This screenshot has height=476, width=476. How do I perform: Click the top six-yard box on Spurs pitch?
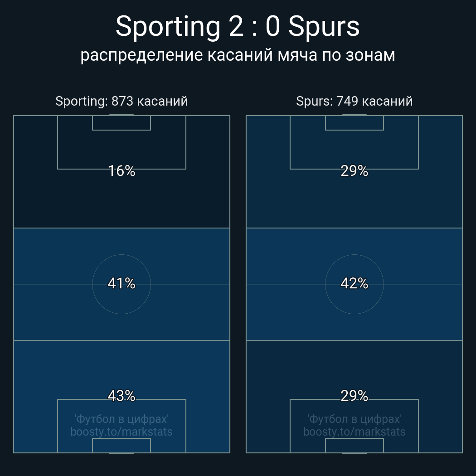pyautogui.click(x=354, y=123)
